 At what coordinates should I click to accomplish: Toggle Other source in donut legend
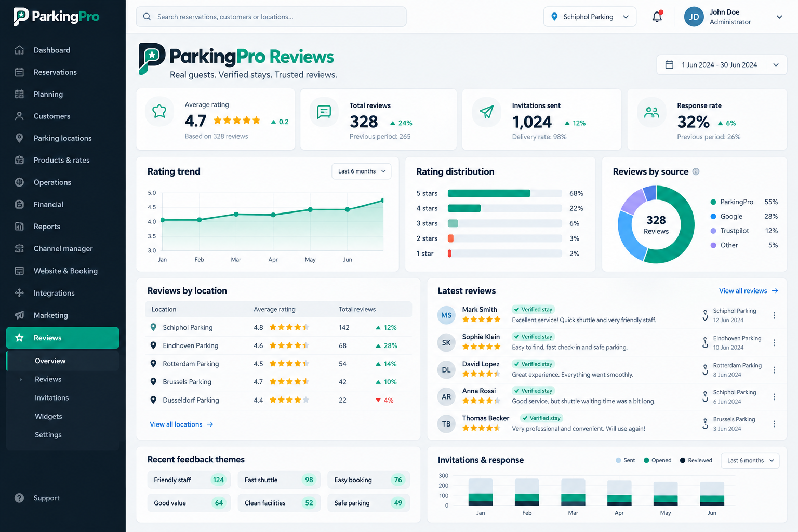point(744,245)
